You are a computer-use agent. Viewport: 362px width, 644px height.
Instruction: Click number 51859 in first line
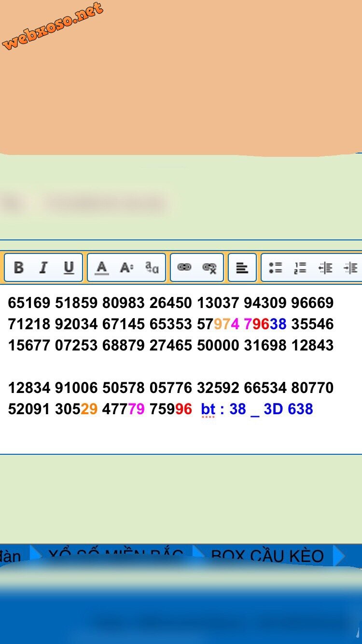tap(76, 303)
